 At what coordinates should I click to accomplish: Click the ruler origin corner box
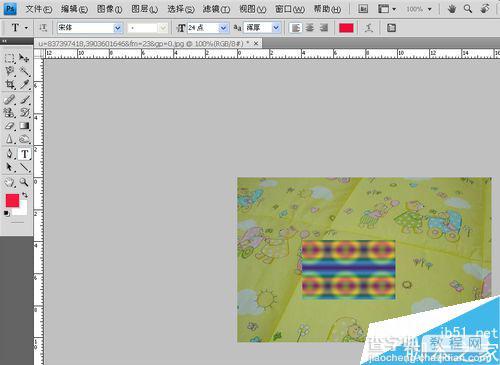tap(39, 53)
